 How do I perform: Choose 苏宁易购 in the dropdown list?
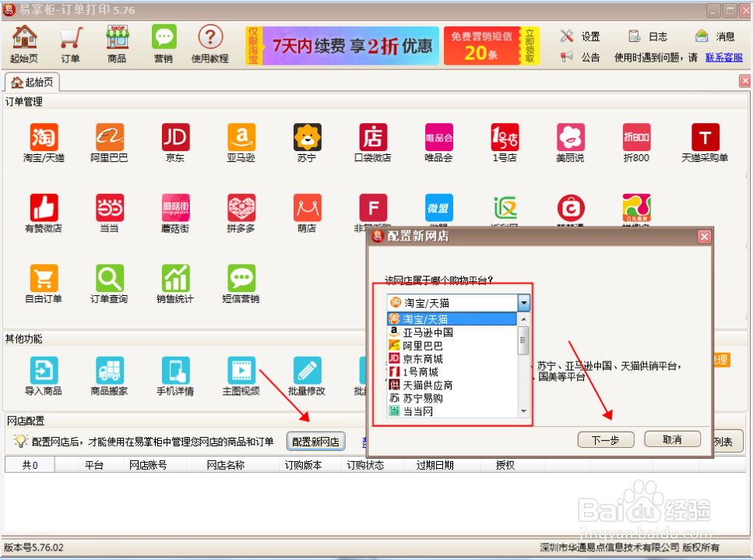click(452, 398)
